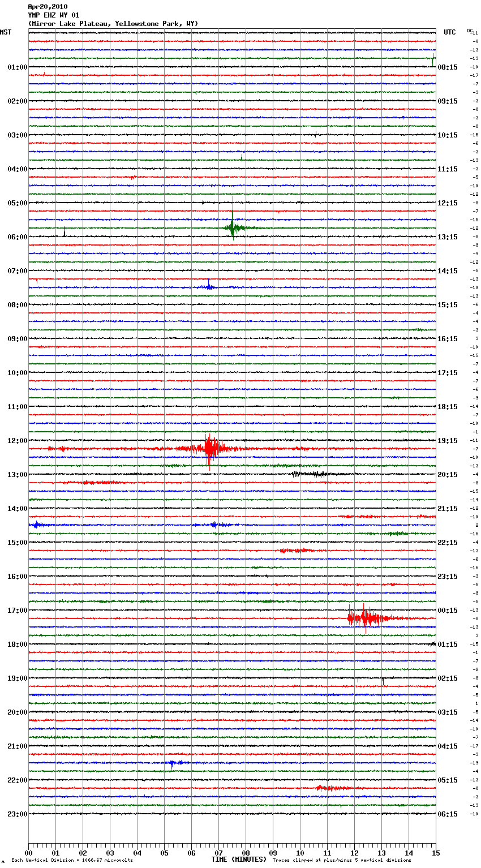This screenshot has height=868, width=481.
Task: Select the 09:00 MST time label
Action: point(18,339)
